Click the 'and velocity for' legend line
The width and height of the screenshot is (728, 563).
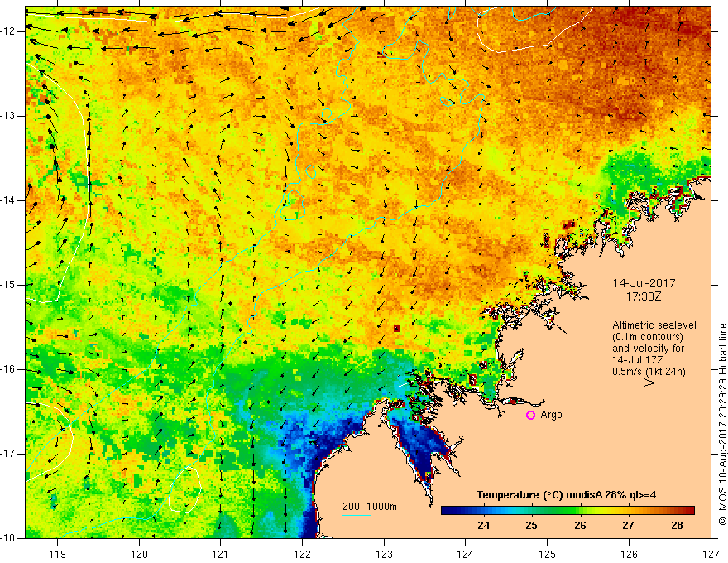click(x=648, y=349)
